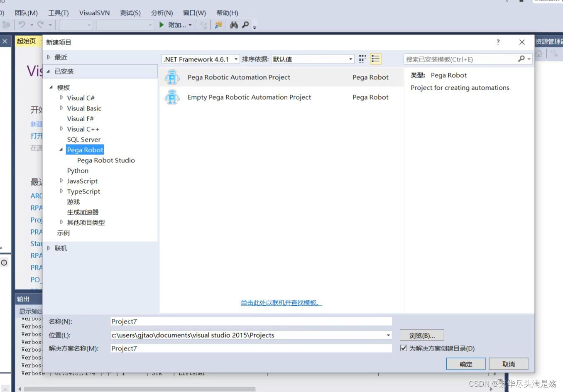The image size is (563, 392).
Task: Click the search magnifier in template search box
Action: (x=521, y=59)
